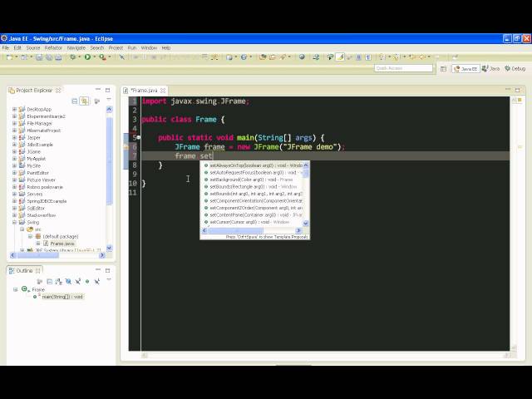Screen dimensions: 532x399
Task: Collapse the src folder
Action: tap(22, 229)
